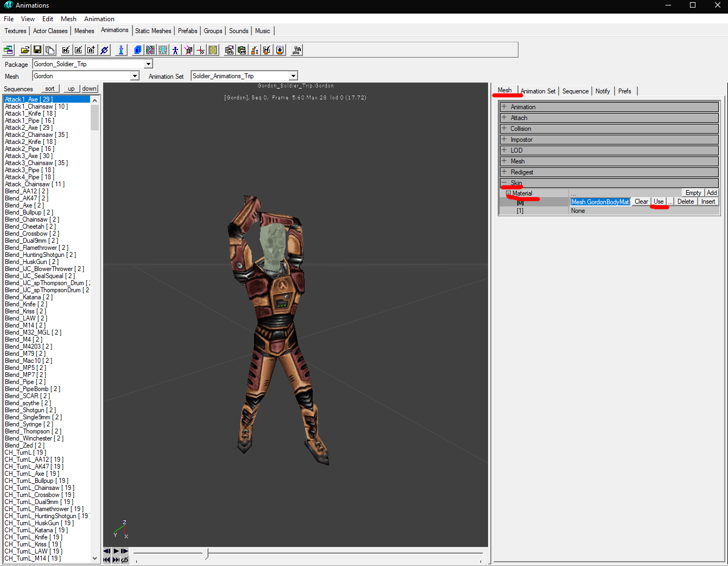
Task: Open the Package dropdown list
Action: pos(148,64)
